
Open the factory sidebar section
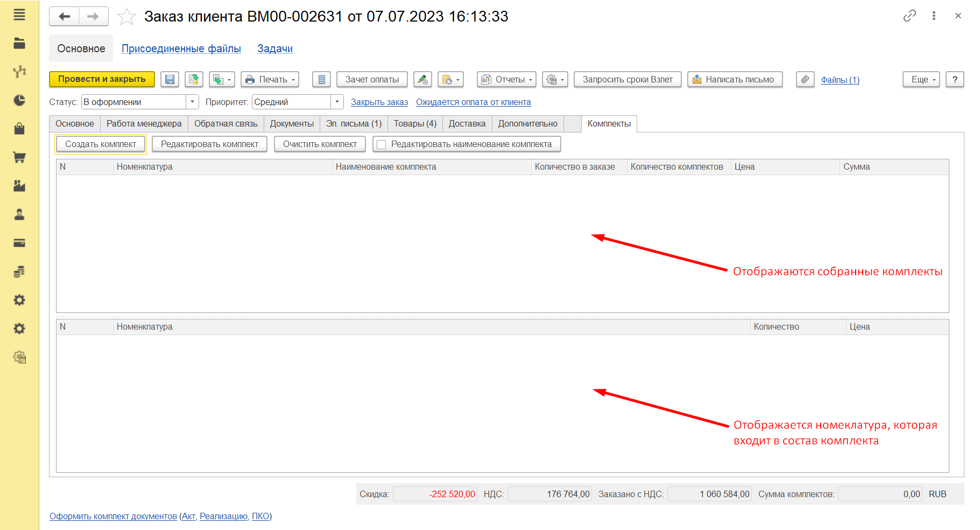tap(19, 186)
